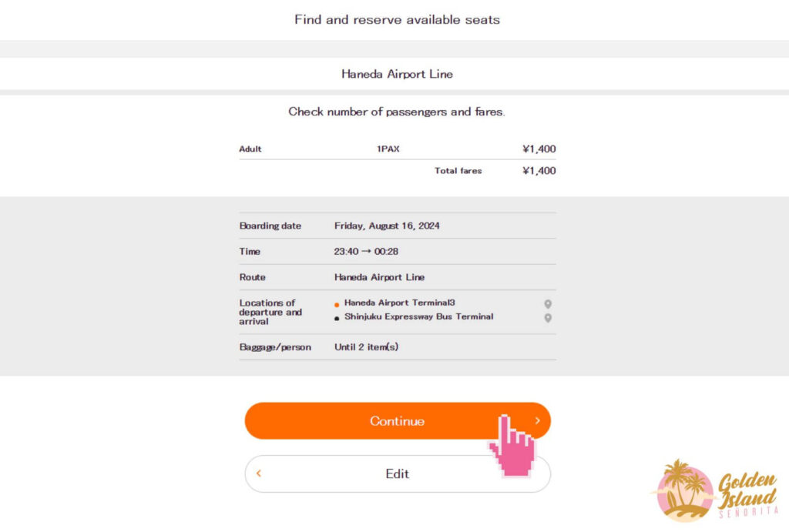The image size is (789, 532).
Task: Click the black arrival dot marker
Action: (337, 318)
